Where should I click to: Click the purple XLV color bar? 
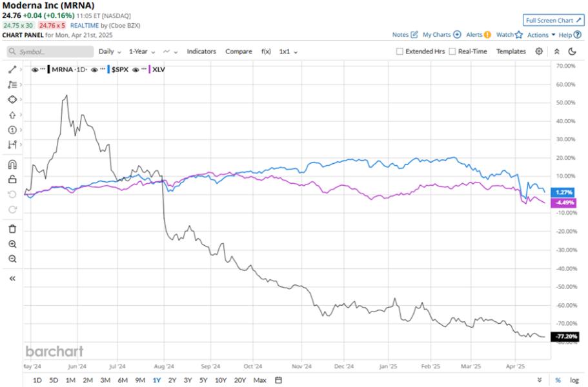coord(150,69)
